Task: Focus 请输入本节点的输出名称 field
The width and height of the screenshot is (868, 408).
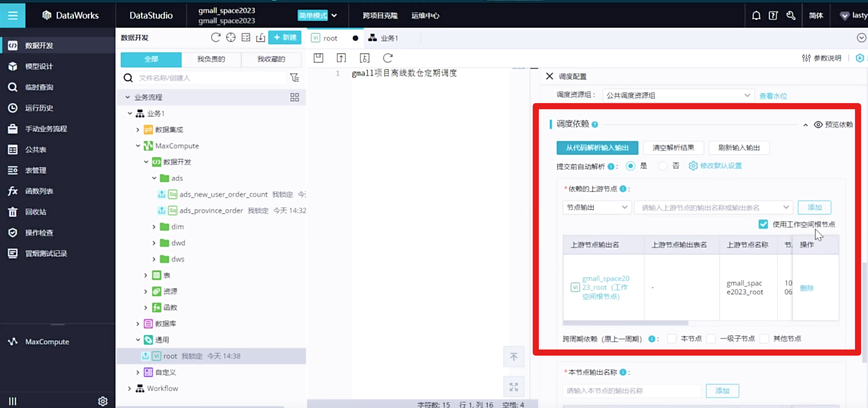Action: (632, 391)
